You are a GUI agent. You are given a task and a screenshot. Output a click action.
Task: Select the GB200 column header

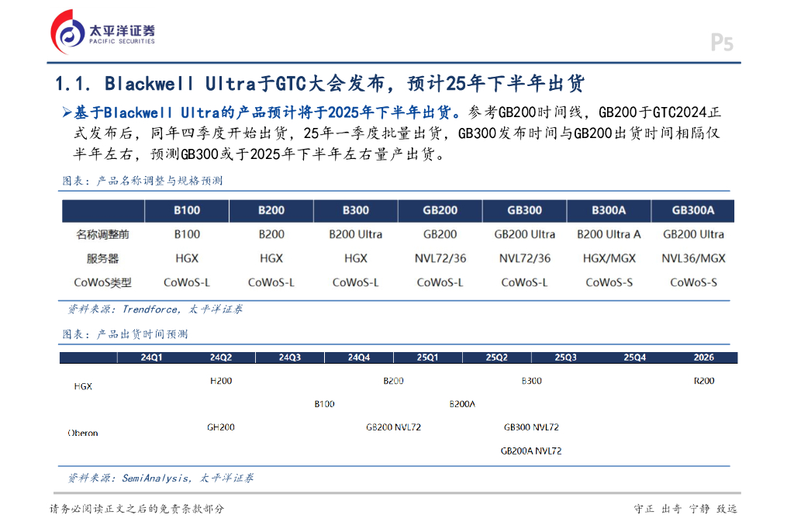(440, 211)
